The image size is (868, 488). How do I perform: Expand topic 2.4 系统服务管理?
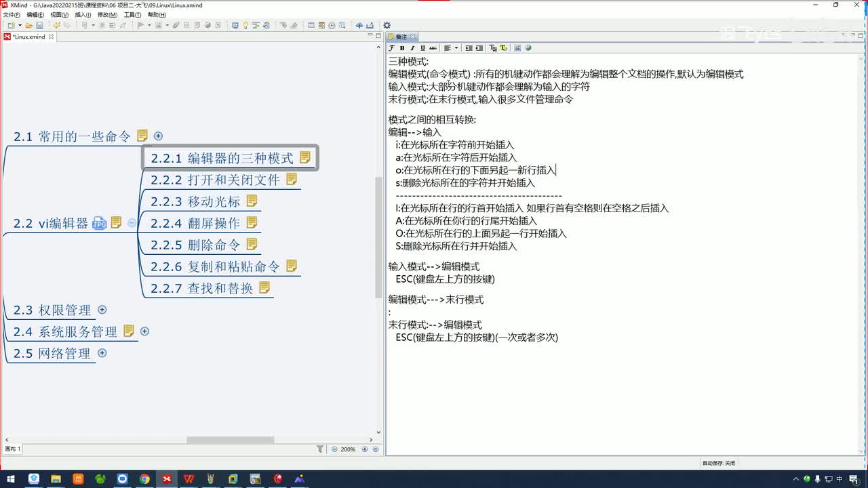coord(144,331)
